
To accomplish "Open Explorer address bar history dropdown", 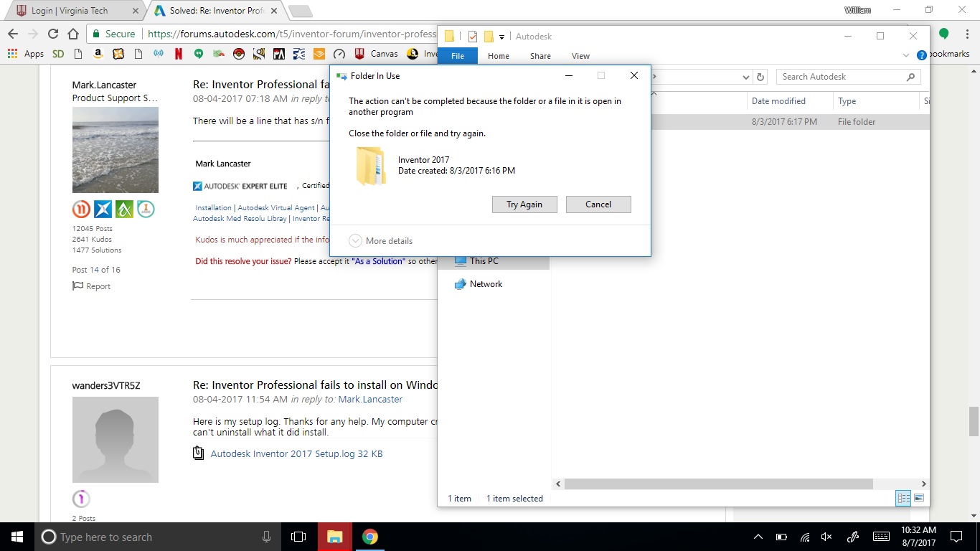I will tap(746, 77).
